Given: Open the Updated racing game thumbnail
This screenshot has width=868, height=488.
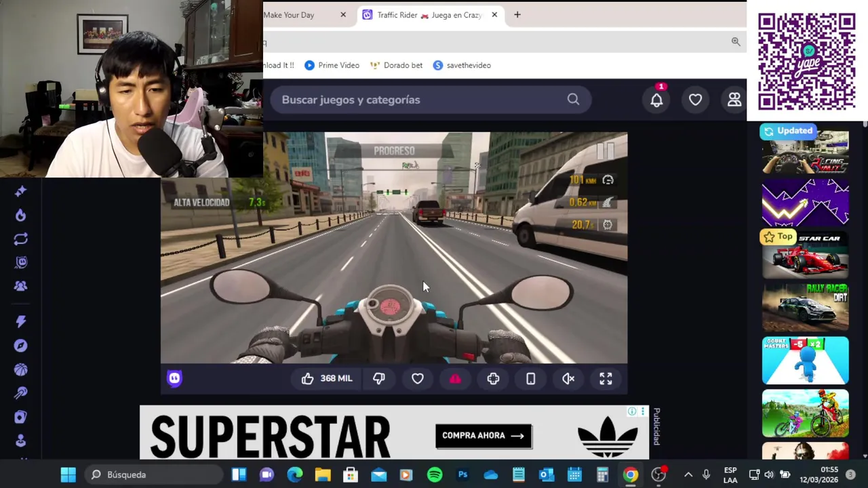Looking at the screenshot, I should pos(805,150).
